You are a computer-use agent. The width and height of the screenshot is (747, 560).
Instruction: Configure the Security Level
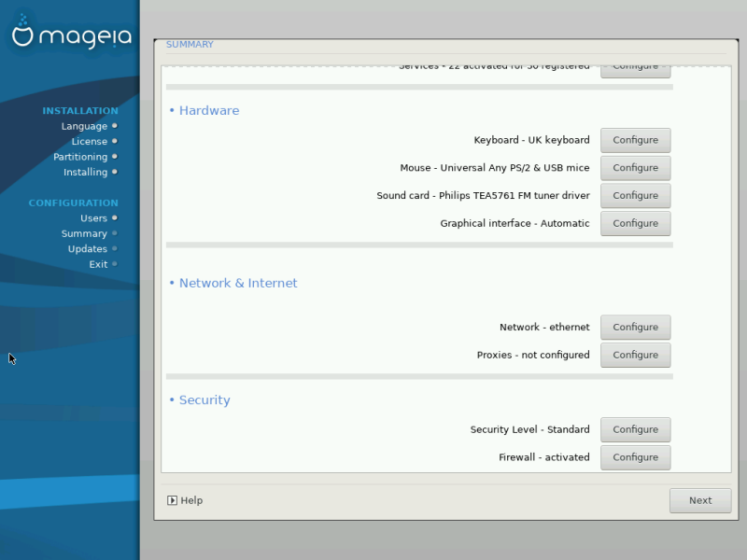635,429
